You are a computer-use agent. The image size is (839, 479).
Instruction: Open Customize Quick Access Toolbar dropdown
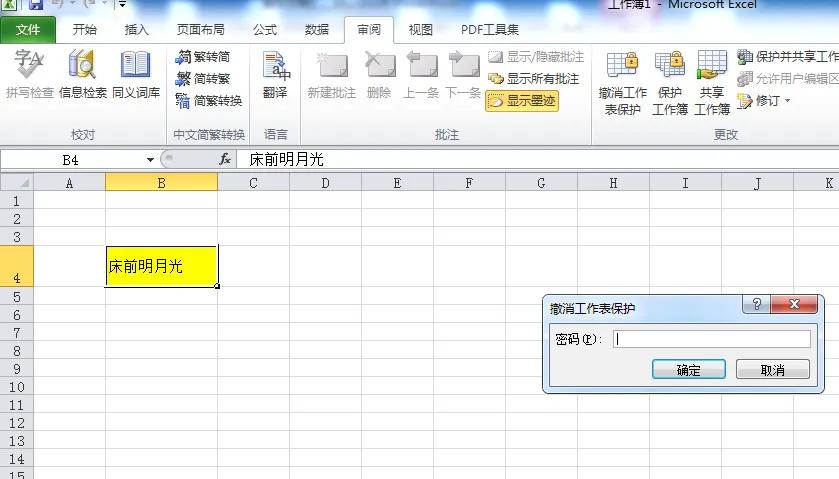pyautogui.click(x=123, y=4)
